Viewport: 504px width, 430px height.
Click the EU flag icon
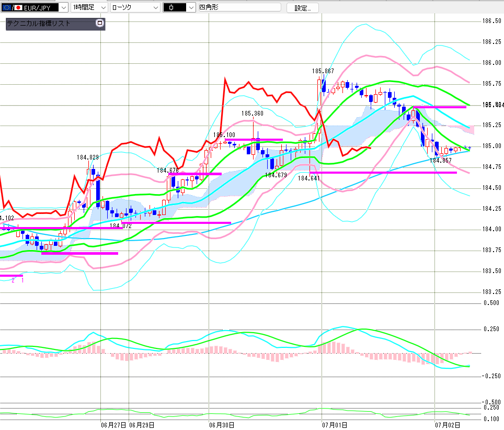pyautogui.click(x=6, y=7)
